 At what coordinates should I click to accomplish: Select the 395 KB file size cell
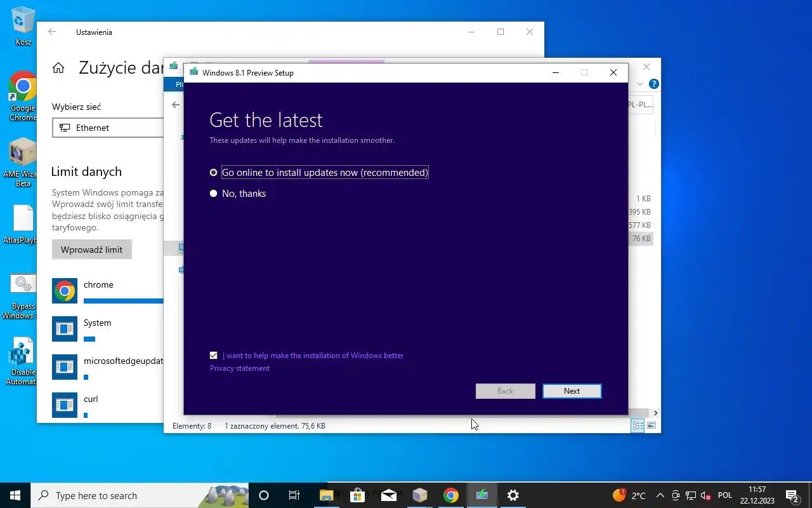click(x=639, y=212)
